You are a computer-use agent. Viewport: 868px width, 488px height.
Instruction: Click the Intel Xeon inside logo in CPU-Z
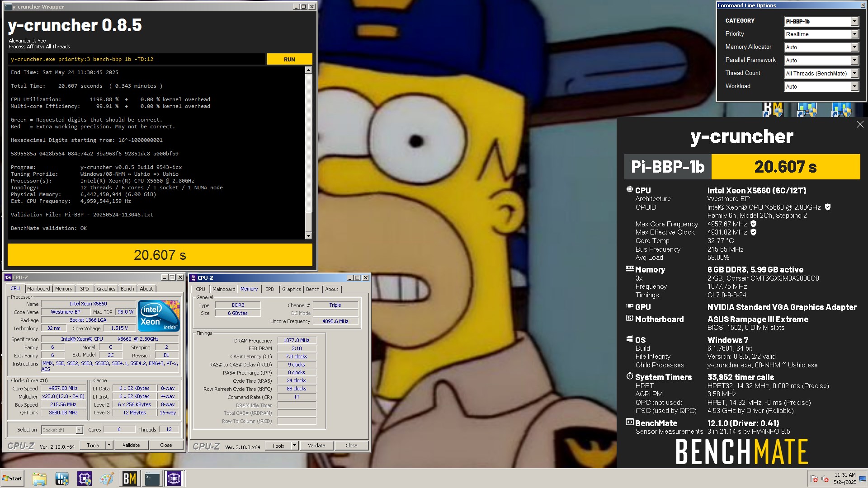coord(159,315)
